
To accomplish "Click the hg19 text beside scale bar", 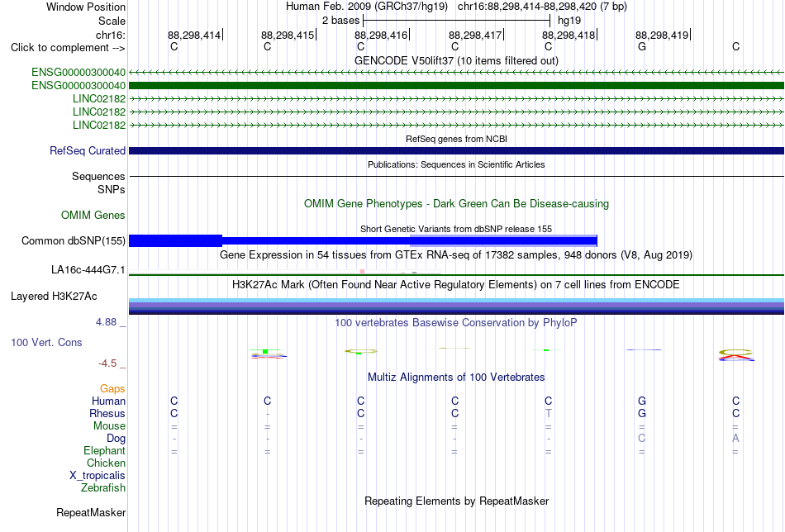I will point(569,21).
